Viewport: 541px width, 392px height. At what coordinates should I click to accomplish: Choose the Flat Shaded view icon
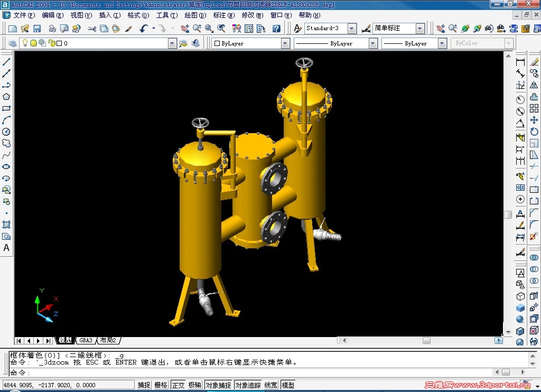click(x=520, y=308)
